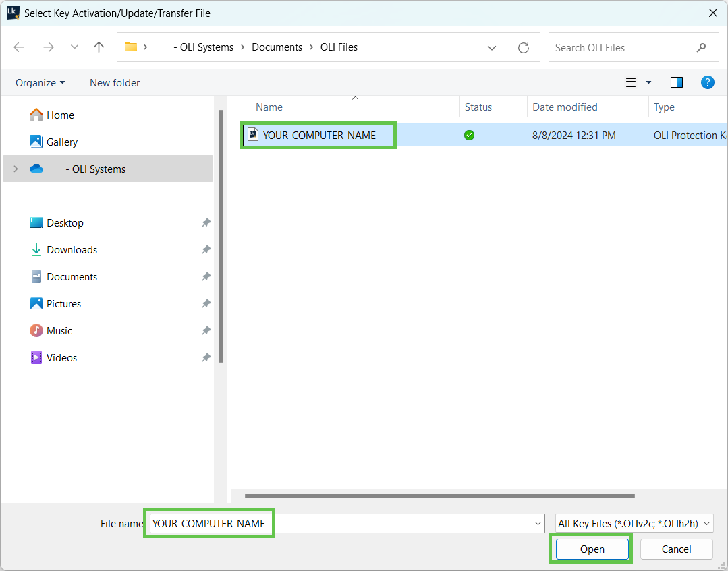Click the Lk application icon in title bar

tap(13, 13)
